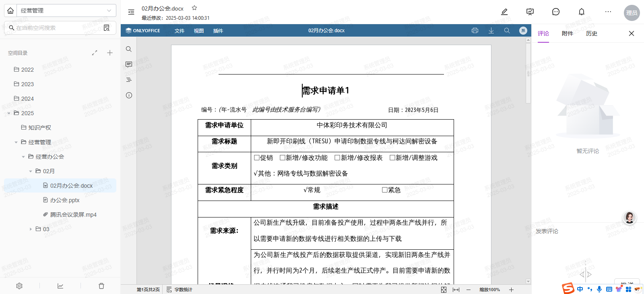Add a new item to 空间目录
The width and height of the screenshot is (644, 294).
(x=110, y=53)
